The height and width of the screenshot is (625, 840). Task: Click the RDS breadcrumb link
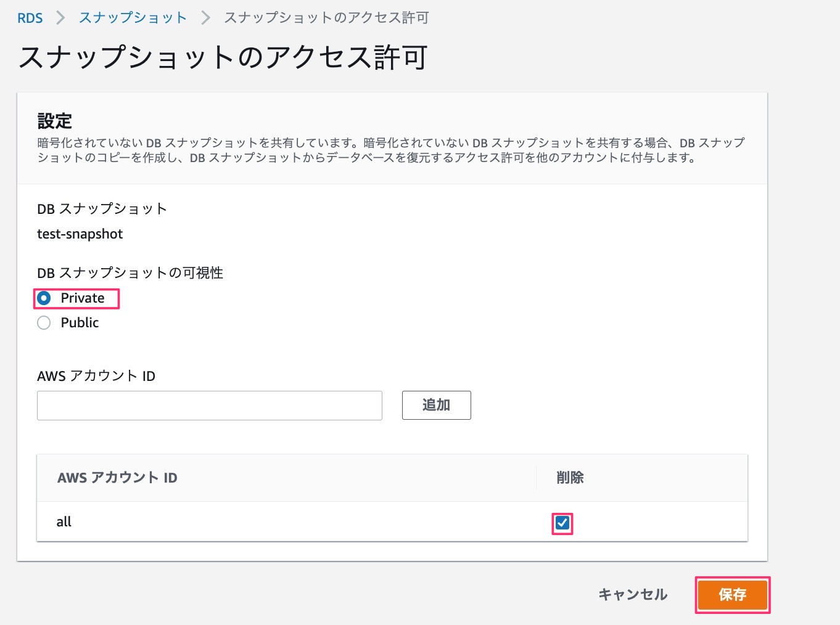pyautogui.click(x=30, y=18)
